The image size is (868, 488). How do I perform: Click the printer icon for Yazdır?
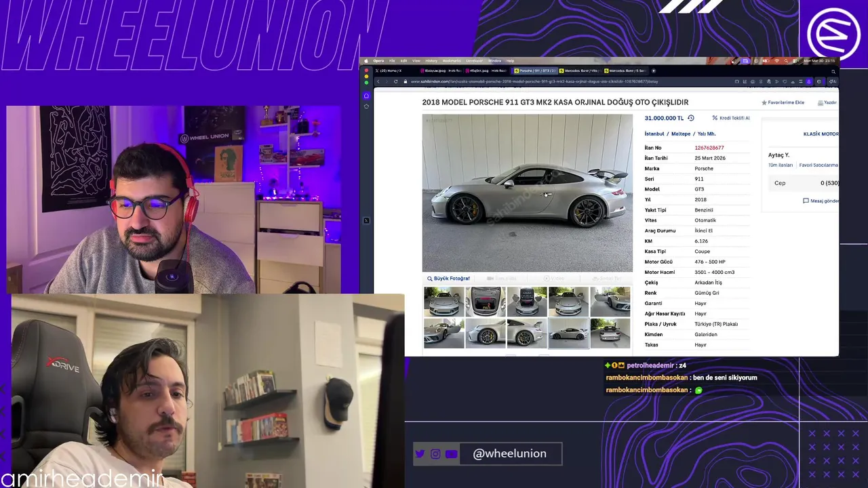(821, 102)
